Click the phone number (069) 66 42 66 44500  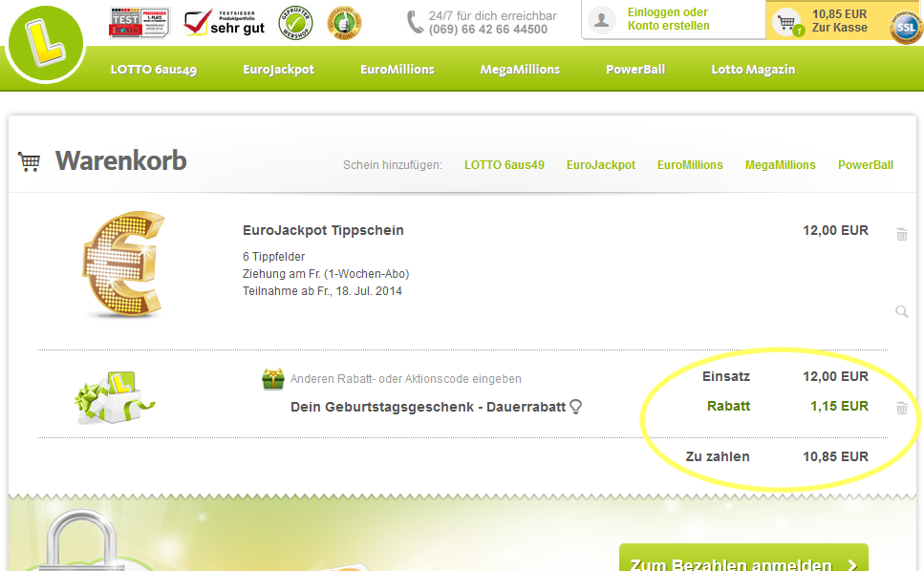click(x=488, y=30)
